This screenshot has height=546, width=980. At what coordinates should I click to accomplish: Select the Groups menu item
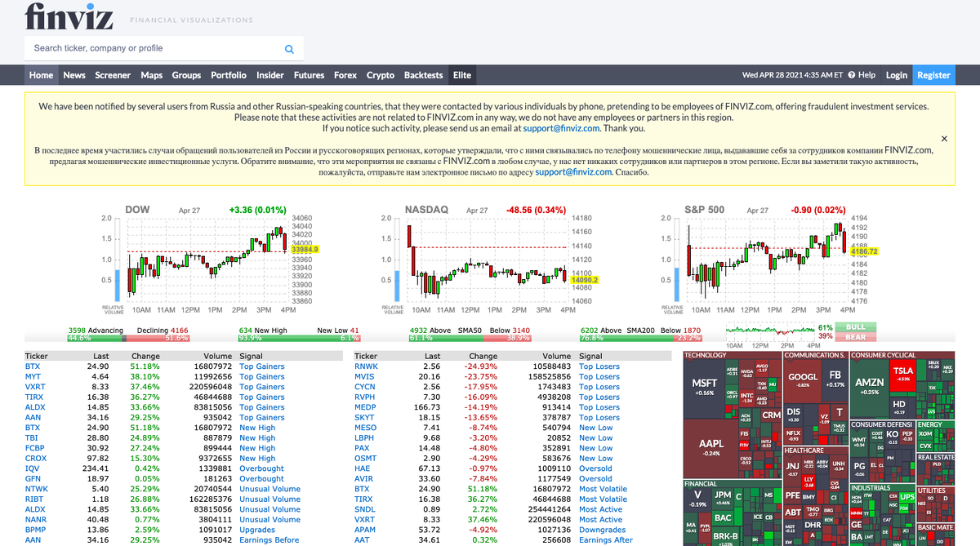tap(186, 75)
